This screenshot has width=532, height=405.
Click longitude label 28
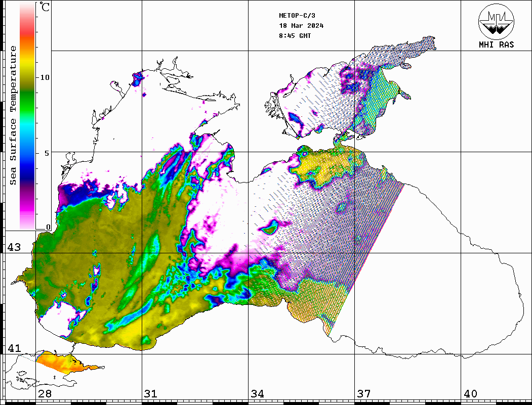(45, 394)
